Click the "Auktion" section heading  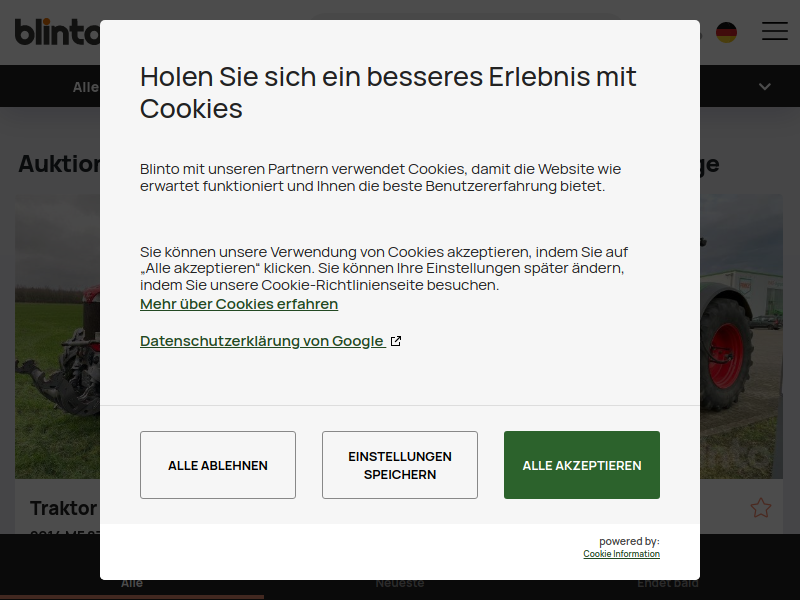pyautogui.click(x=59, y=164)
